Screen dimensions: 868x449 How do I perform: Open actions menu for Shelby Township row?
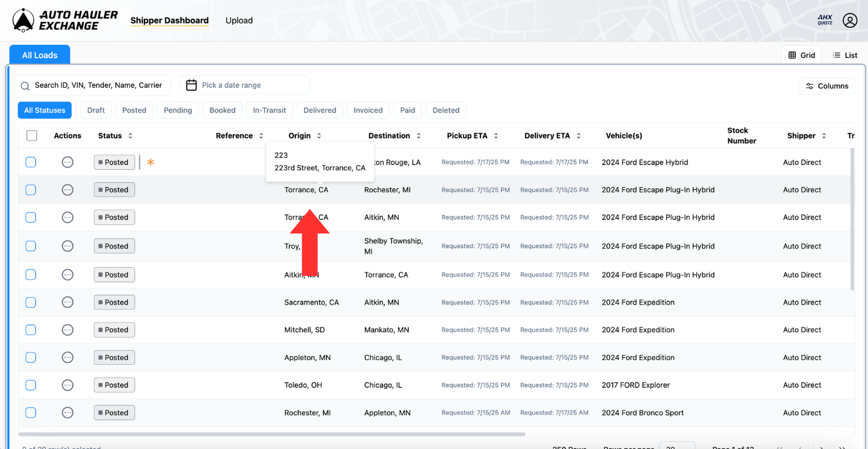pos(68,246)
